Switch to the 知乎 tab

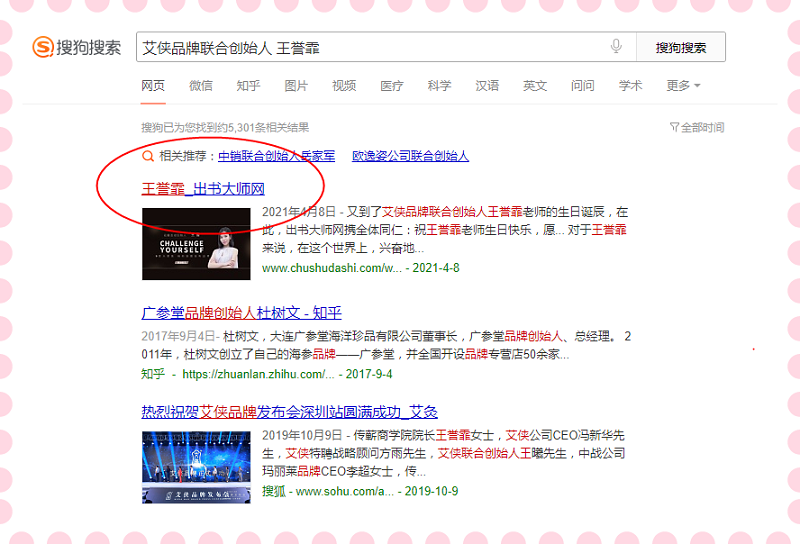pos(249,86)
